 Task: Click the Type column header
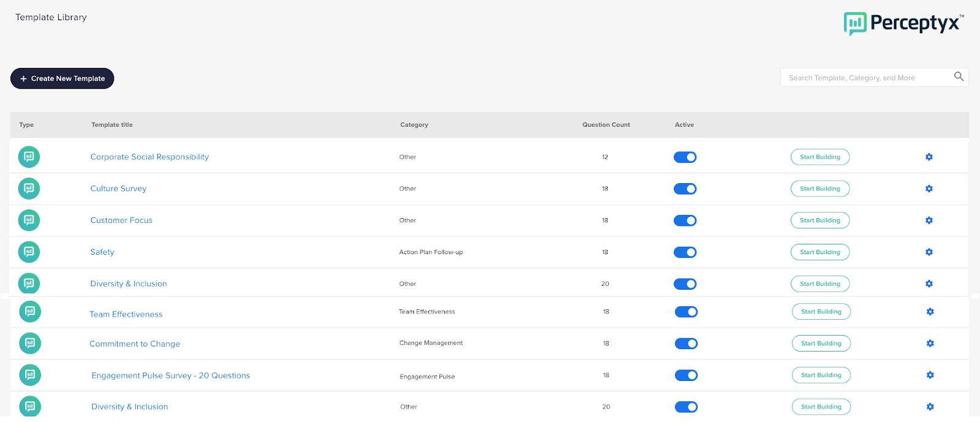(x=26, y=125)
